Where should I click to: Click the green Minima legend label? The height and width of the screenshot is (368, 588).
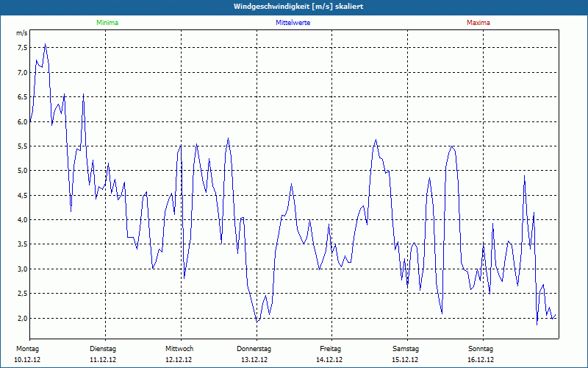[107, 23]
